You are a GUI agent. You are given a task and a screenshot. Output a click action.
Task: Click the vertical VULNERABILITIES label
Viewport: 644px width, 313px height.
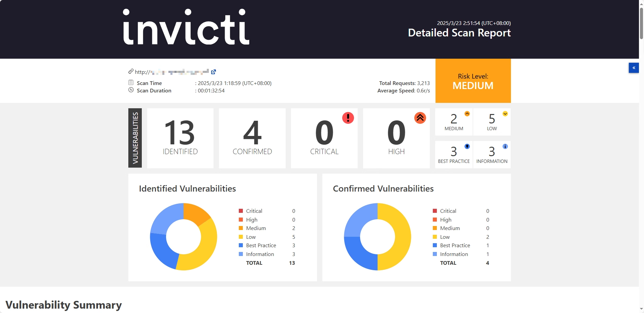tap(135, 138)
